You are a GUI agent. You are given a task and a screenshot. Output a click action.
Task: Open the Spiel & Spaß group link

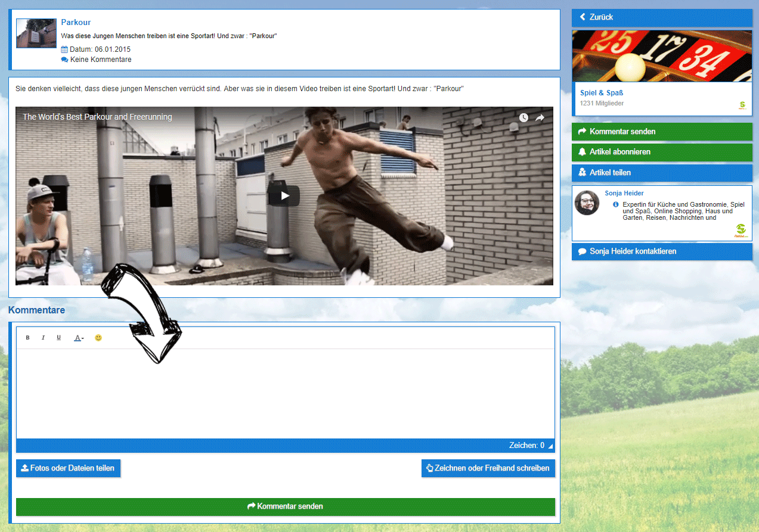(602, 93)
